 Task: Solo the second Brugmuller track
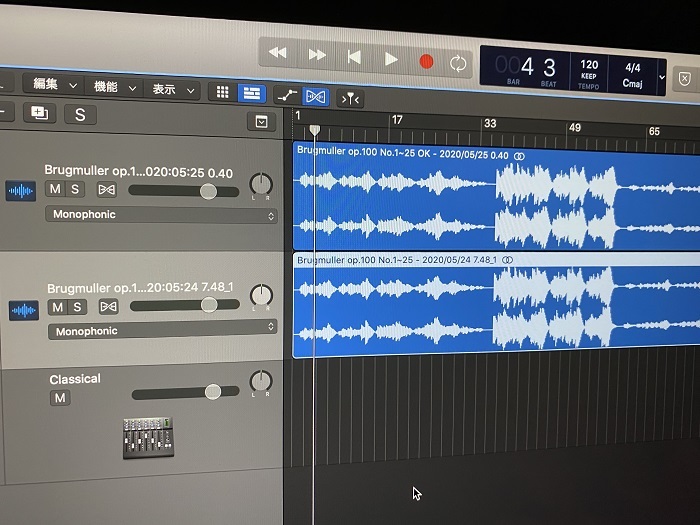(78, 307)
